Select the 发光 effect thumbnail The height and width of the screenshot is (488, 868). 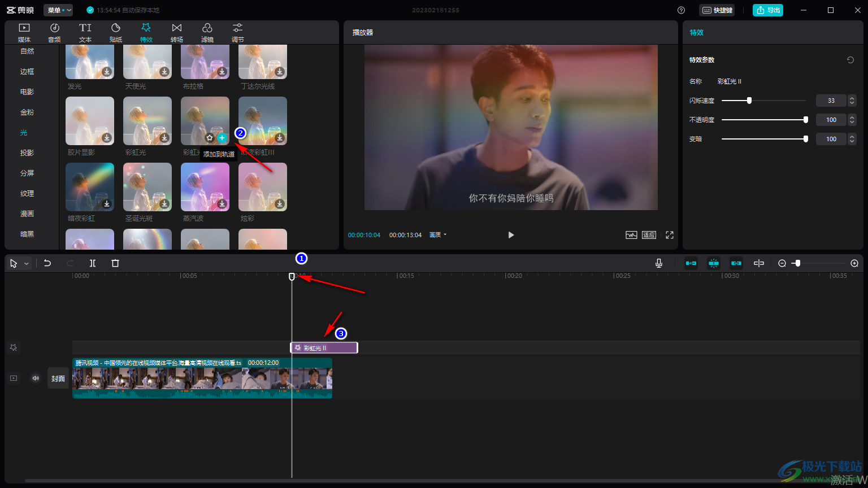pyautogui.click(x=90, y=62)
